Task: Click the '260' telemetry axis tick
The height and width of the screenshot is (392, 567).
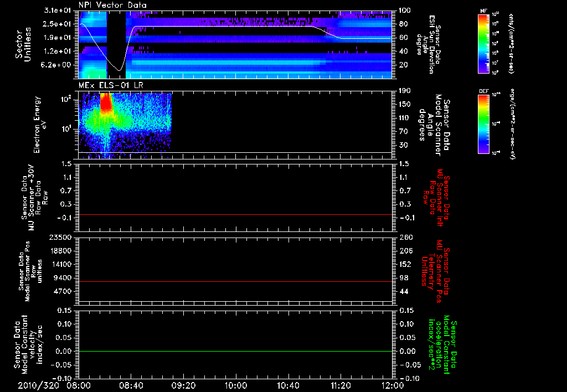Action: (x=405, y=237)
